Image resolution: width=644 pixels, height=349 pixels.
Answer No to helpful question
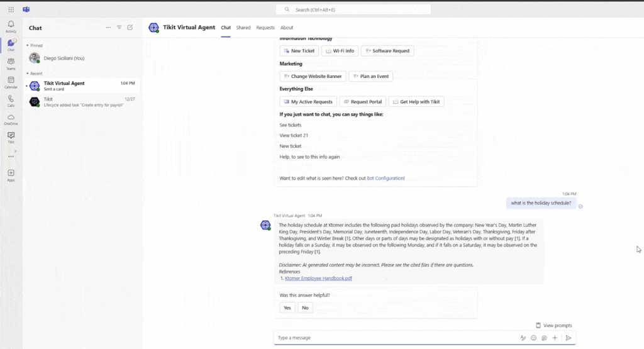(x=305, y=308)
